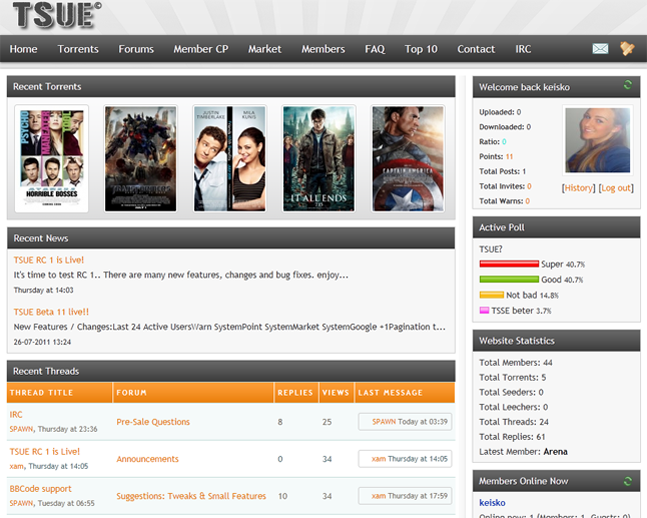The image size is (647, 518).
Task: Click the Total Replies: 61 statistic
Action: [x=512, y=437]
